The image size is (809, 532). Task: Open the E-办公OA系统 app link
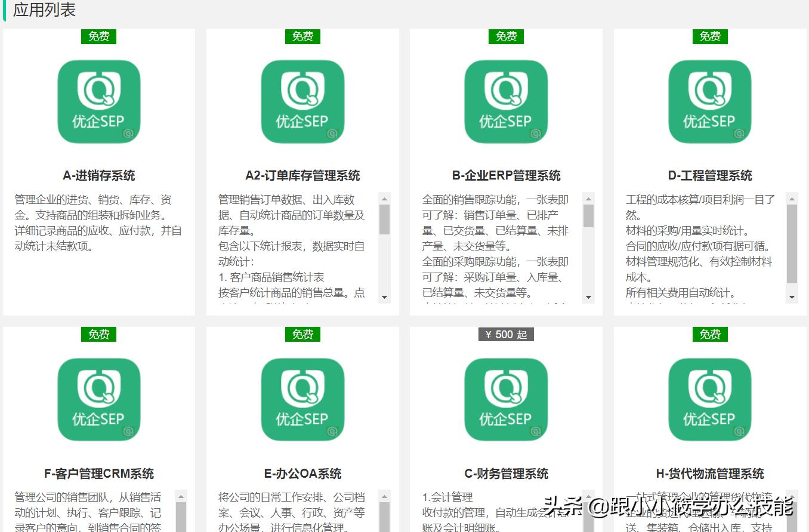click(303, 473)
